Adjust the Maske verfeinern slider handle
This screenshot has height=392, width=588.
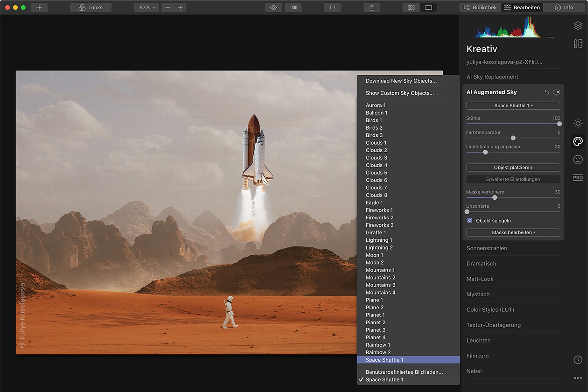point(495,197)
